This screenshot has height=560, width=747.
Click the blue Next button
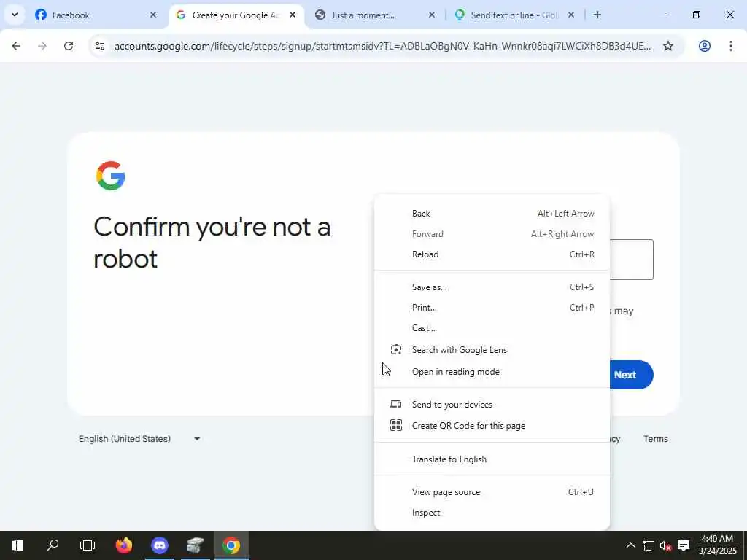pos(631,375)
